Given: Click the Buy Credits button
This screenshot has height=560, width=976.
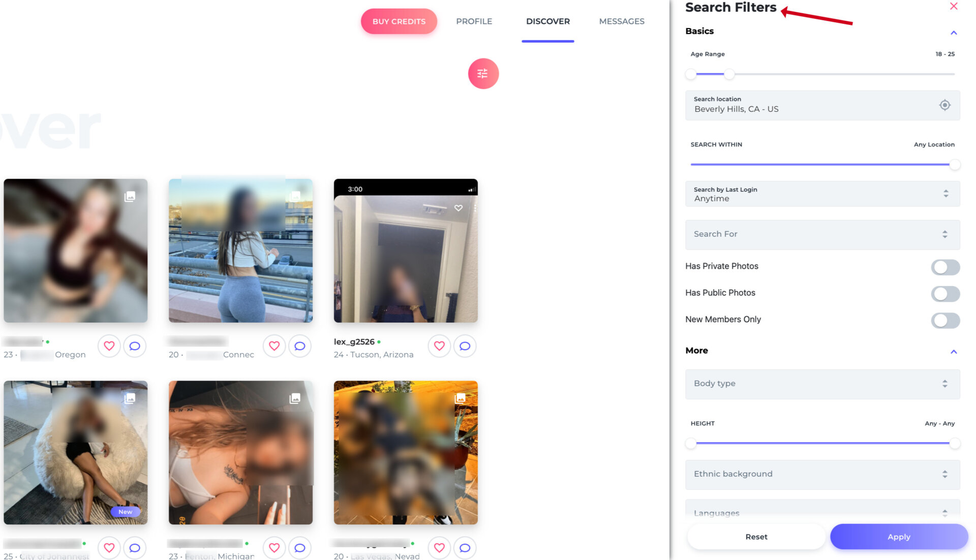Looking at the screenshot, I should click(399, 21).
